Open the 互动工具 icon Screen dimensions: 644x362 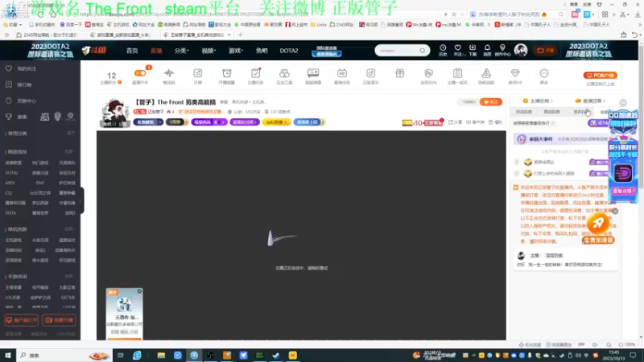coord(284,76)
